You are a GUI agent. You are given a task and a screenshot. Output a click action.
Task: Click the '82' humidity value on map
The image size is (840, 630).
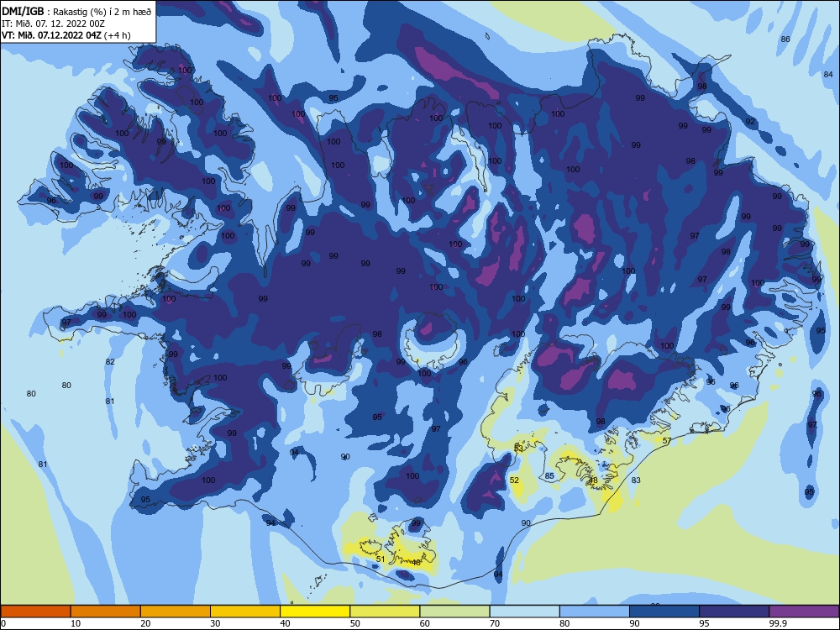(110, 361)
